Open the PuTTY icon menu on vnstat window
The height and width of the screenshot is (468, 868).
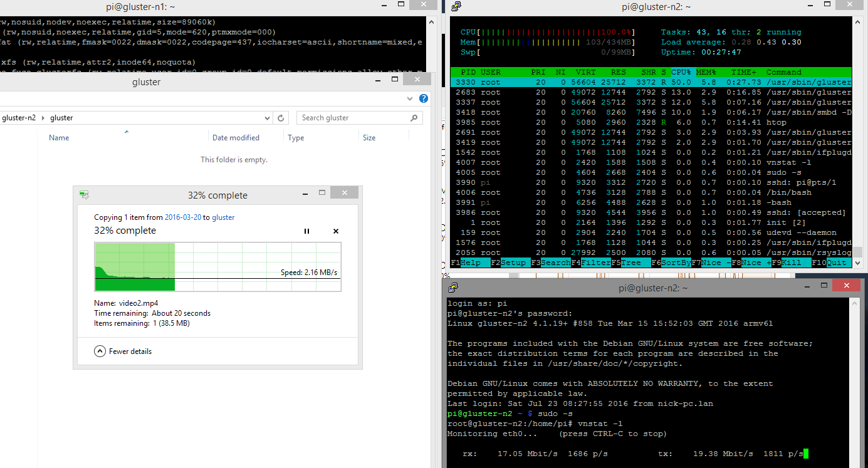(454, 288)
